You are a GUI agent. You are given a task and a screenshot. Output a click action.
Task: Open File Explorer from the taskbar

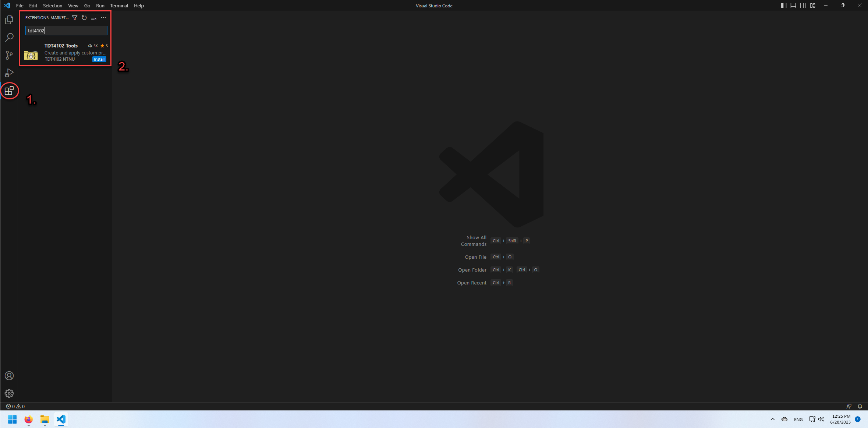45,420
